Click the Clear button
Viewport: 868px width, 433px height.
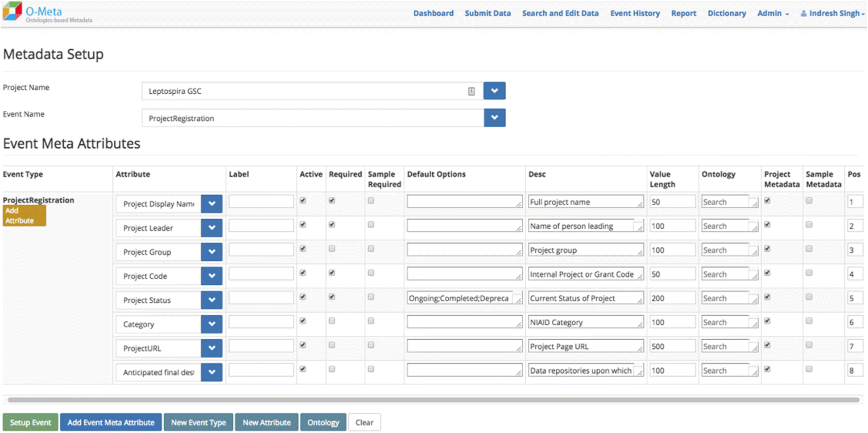click(364, 422)
